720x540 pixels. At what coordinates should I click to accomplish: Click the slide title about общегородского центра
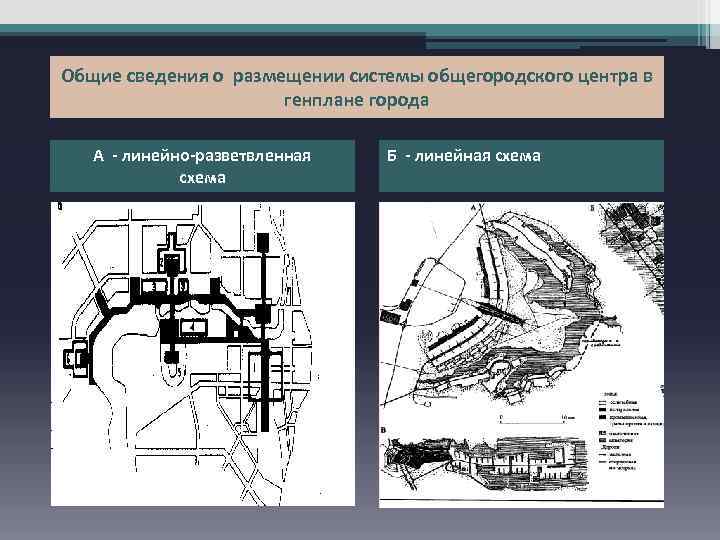[357, 87]
